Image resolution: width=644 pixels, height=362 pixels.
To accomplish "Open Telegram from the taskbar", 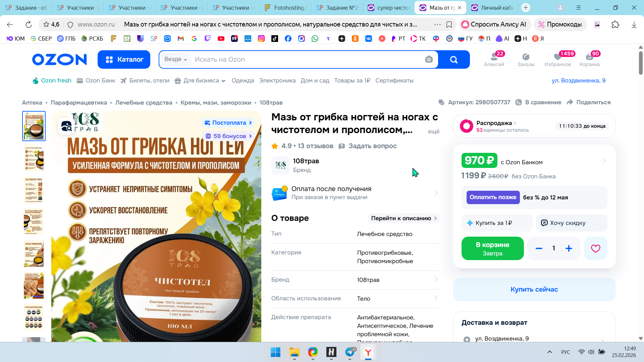I will 350,352.
